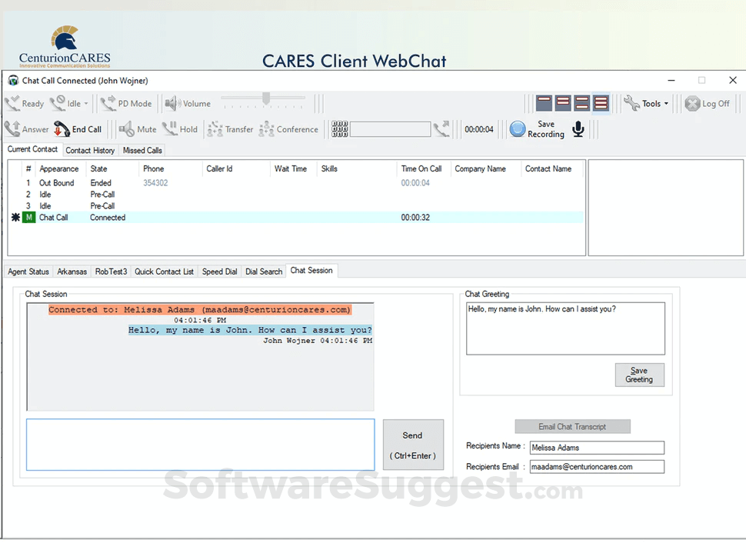
Task: Set agent status to Ready
Action: point(25,103)
